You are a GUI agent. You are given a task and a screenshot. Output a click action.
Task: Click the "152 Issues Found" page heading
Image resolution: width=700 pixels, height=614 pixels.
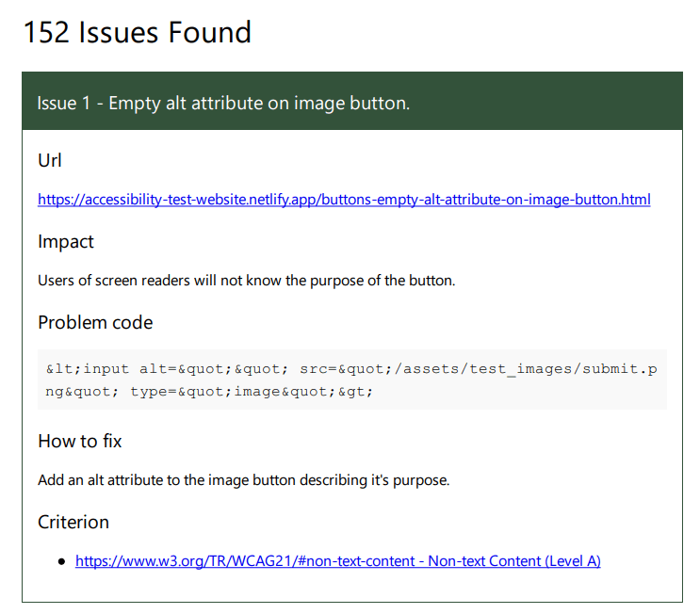point(137,33)
